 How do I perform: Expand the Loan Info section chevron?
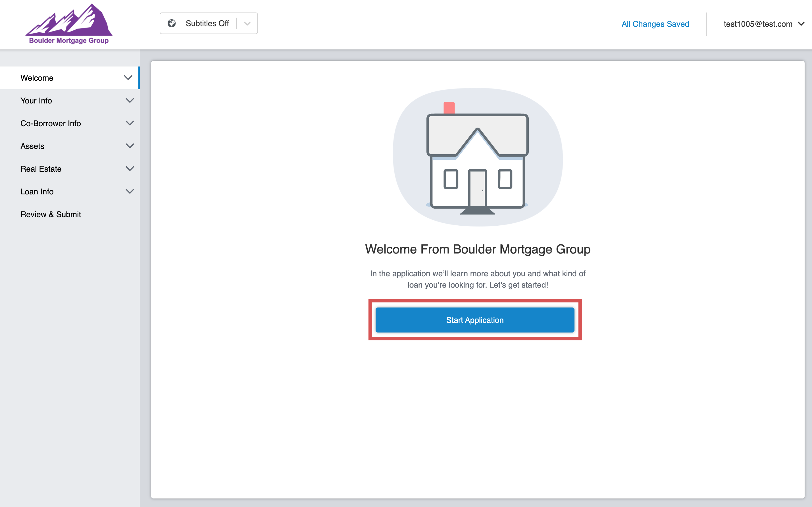pos(130,192)
